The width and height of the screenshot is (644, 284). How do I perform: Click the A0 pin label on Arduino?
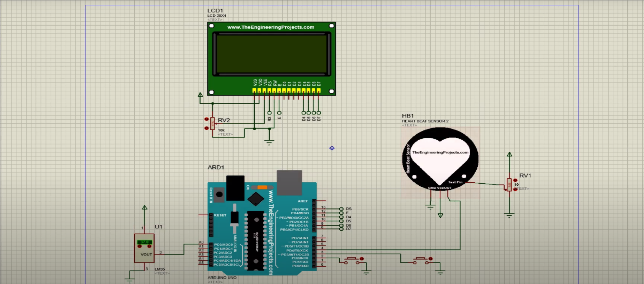[201, 242]
